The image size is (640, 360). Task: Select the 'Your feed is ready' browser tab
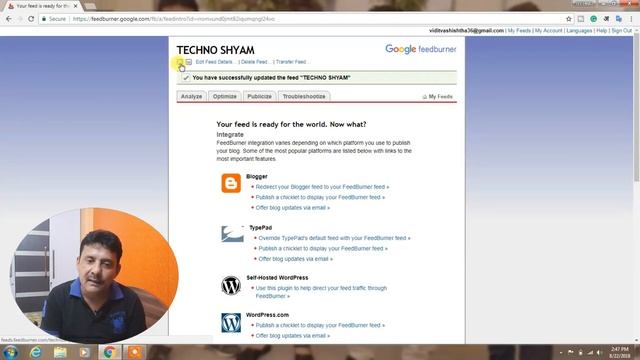tap(42, 6)
